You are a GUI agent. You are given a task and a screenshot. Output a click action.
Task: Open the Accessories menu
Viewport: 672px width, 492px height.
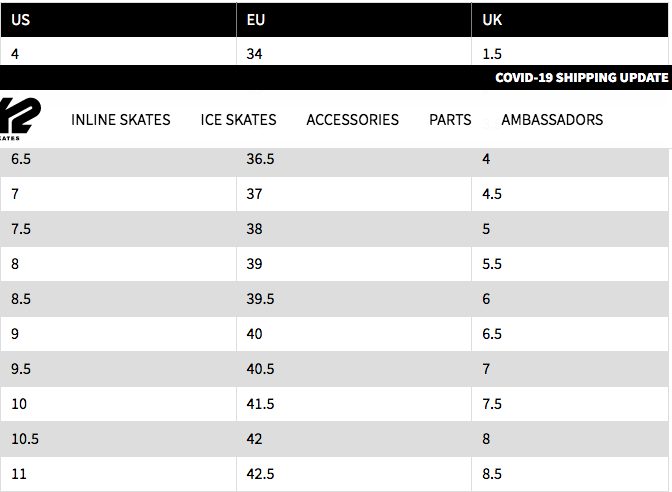pyautogui.click(x=352, y=119)
